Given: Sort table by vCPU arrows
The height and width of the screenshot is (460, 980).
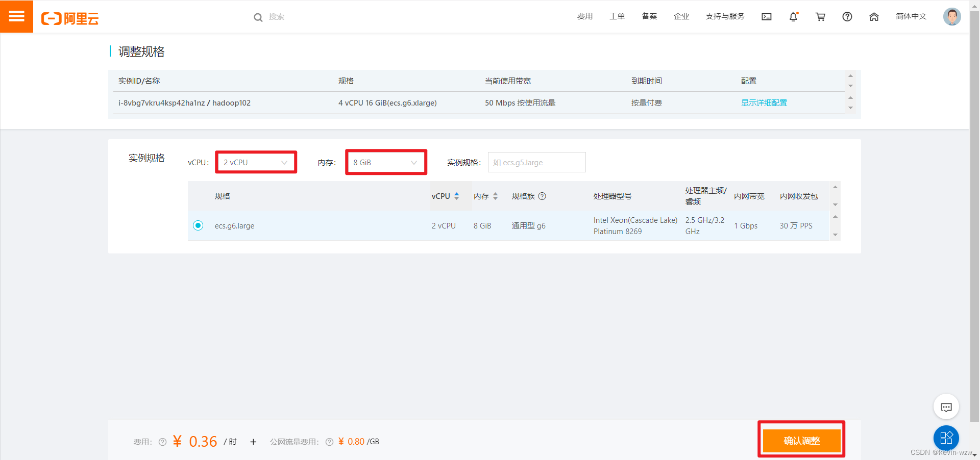Looking at the screenshot, I should 457,196.
